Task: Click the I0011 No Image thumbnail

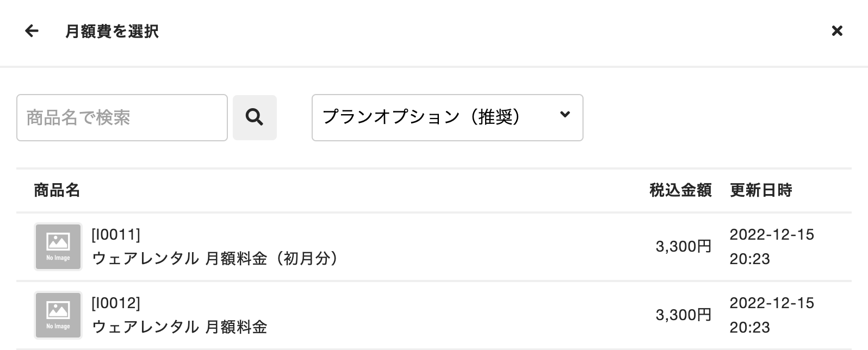Action: pyautogui.click(x=58, y=247)
